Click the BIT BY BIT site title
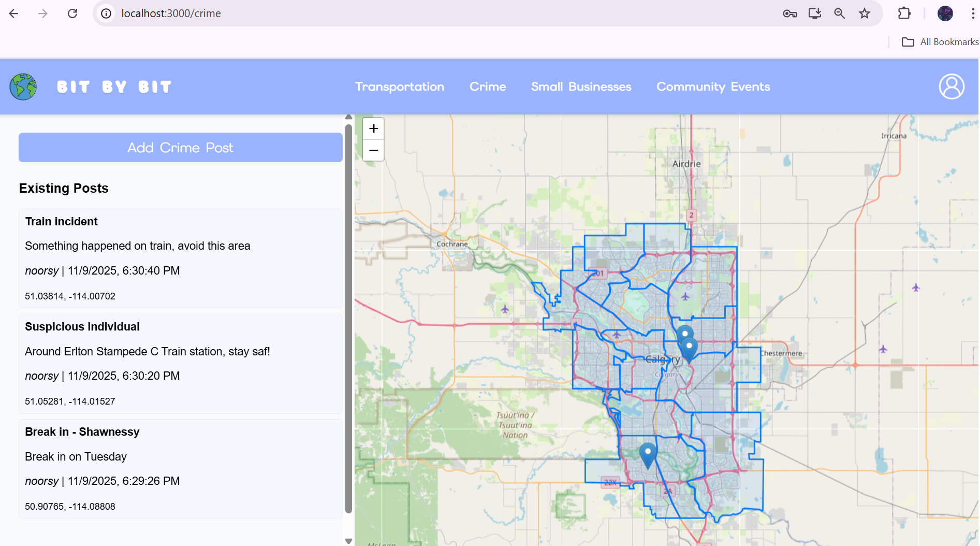980x546 pixels. pos(114,87)
